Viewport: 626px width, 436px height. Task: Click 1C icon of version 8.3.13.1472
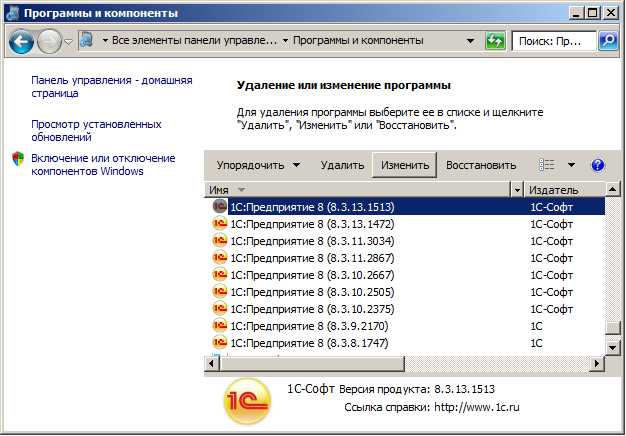(220, 223)
